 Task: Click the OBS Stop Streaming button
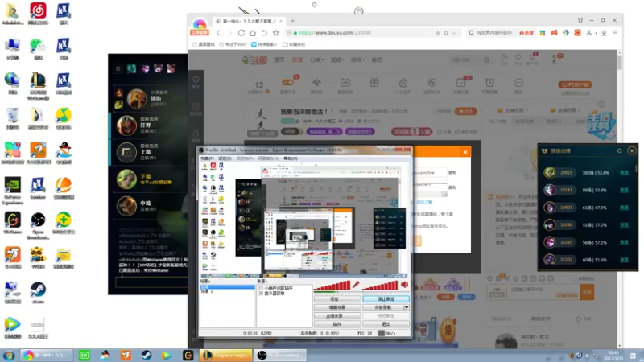[386, 299]
